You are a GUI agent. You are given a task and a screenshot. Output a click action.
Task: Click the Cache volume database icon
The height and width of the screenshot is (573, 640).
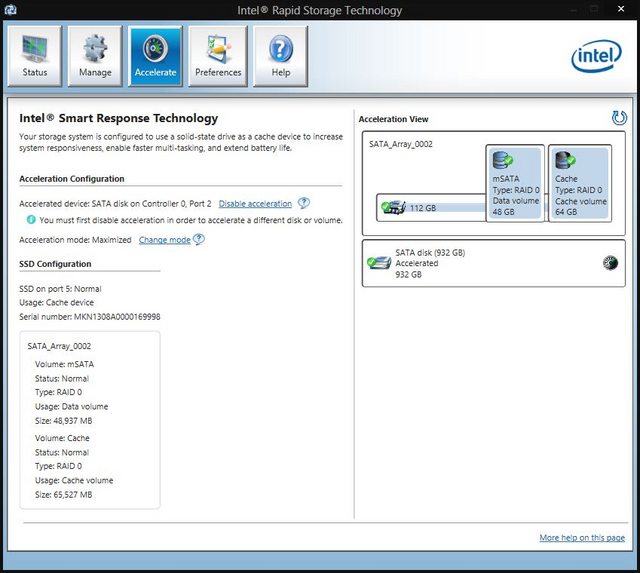(x=565, y=160)
